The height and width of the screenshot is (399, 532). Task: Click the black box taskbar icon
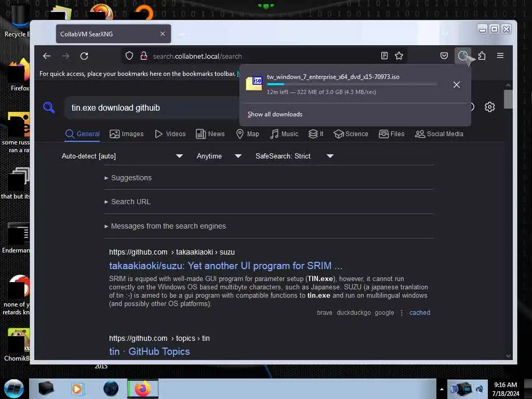coord(46,389)
